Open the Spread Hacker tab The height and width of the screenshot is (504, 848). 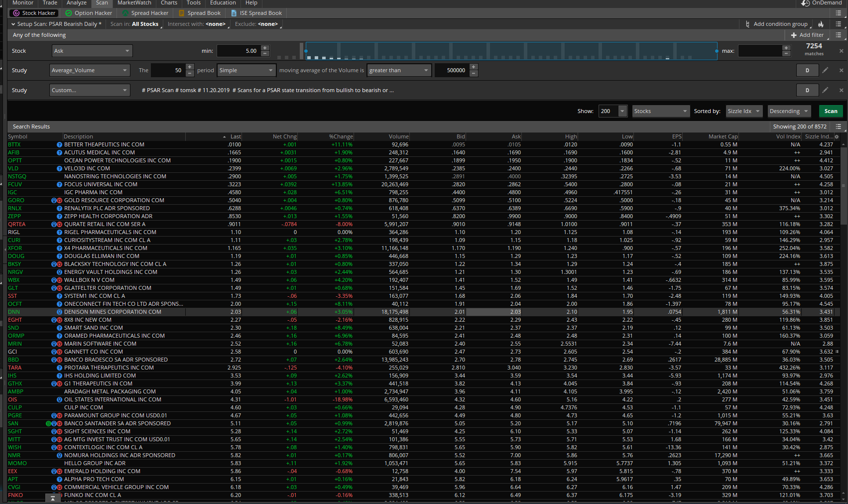click(x=145, y=13)
